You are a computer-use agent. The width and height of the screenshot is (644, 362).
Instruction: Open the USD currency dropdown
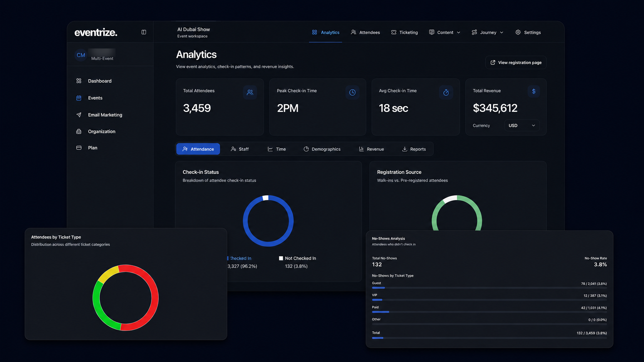(522, 125)
